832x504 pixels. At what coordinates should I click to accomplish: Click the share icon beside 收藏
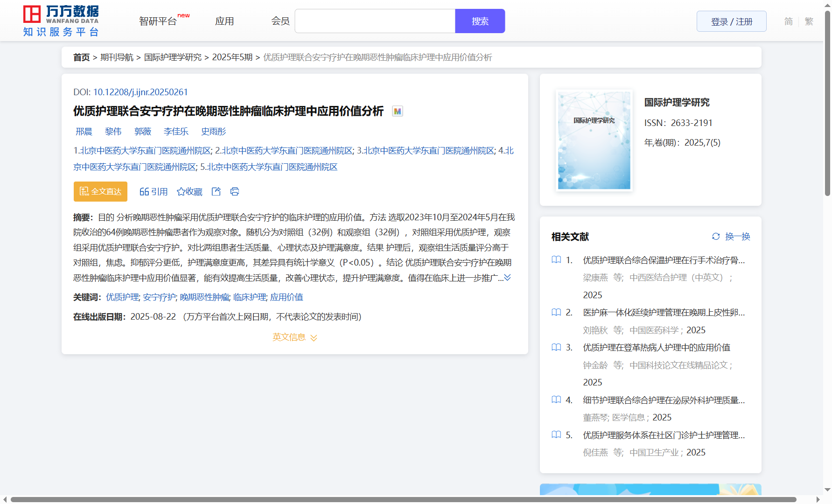[216, 191]
